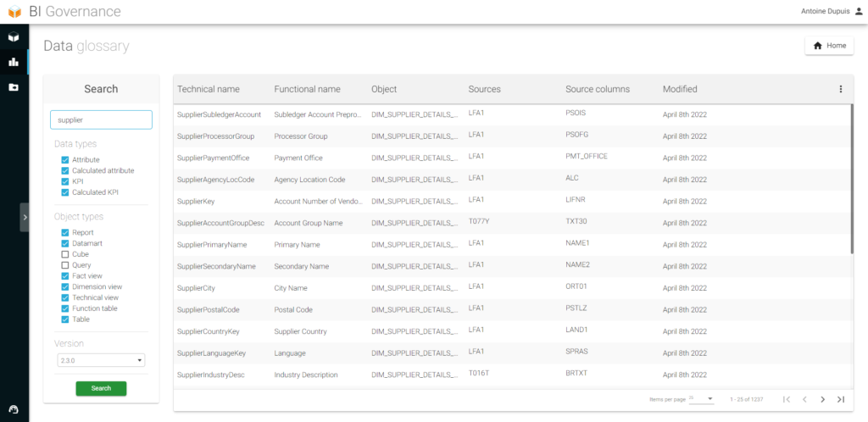This screenshot has width=868, height=422.
Task: Open the cube icon in the sidebar
Action: [14, 37]
